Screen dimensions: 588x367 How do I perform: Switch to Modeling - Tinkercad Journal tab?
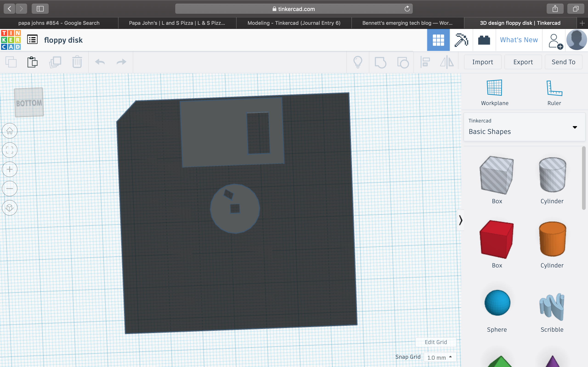pyautogui.click(x=294, y=23)
